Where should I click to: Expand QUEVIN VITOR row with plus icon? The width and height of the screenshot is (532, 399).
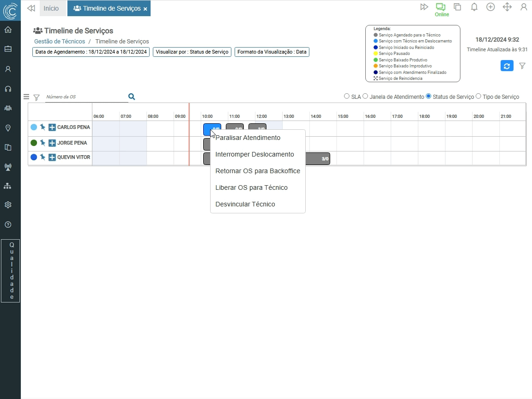(x=52, y=157)
